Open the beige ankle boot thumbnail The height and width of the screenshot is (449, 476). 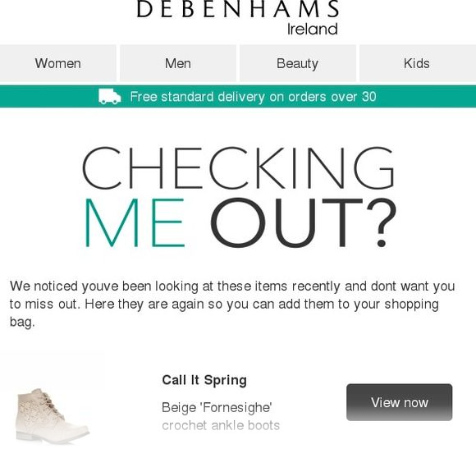(53, 415)
